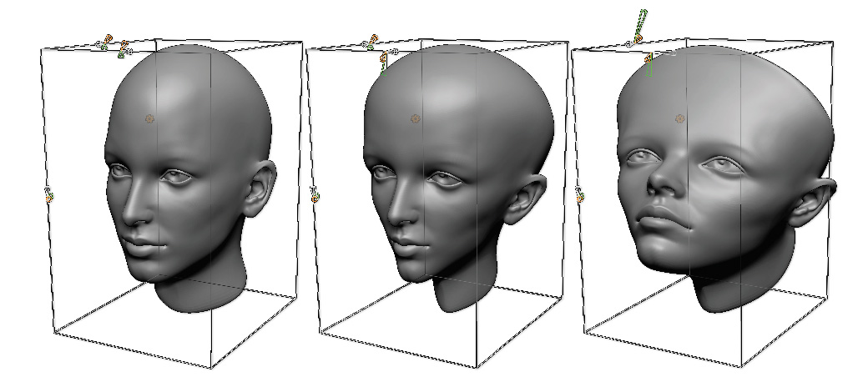868x382 pixels.
Task: Select the undeformed head model
Action: (x=189, y=177)
